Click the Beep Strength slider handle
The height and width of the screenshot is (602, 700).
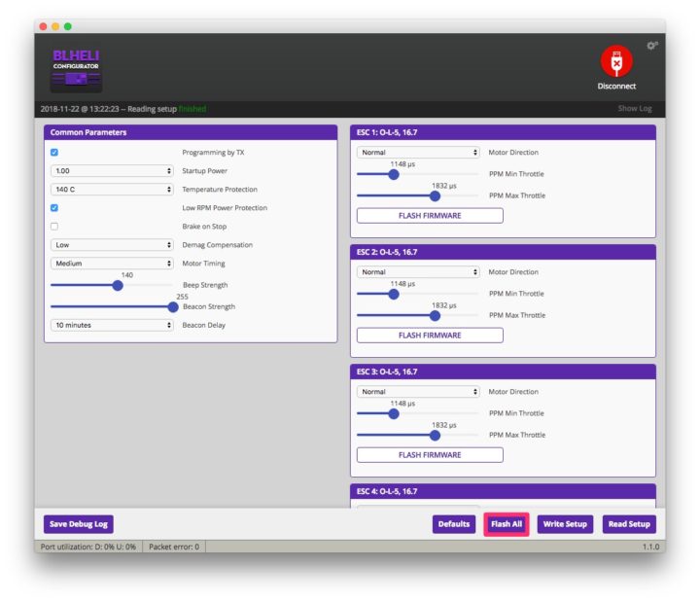tap(118, 286)
